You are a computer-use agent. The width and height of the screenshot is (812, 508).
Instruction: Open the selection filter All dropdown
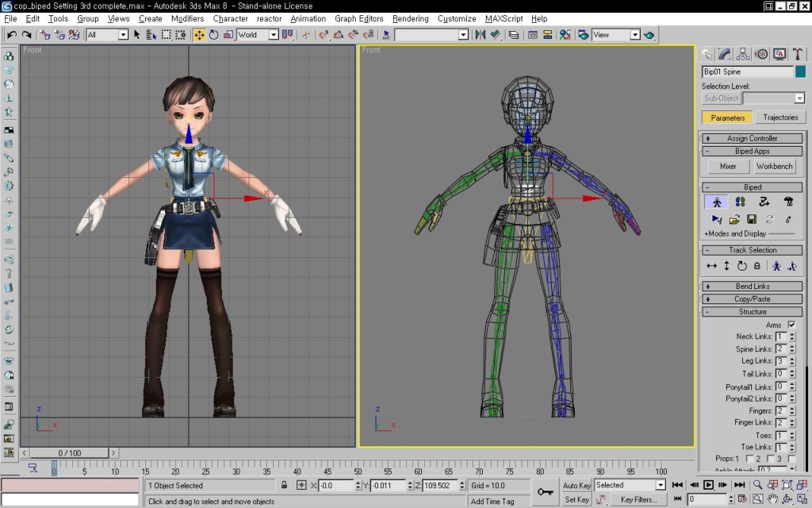(x=123, y=35)
